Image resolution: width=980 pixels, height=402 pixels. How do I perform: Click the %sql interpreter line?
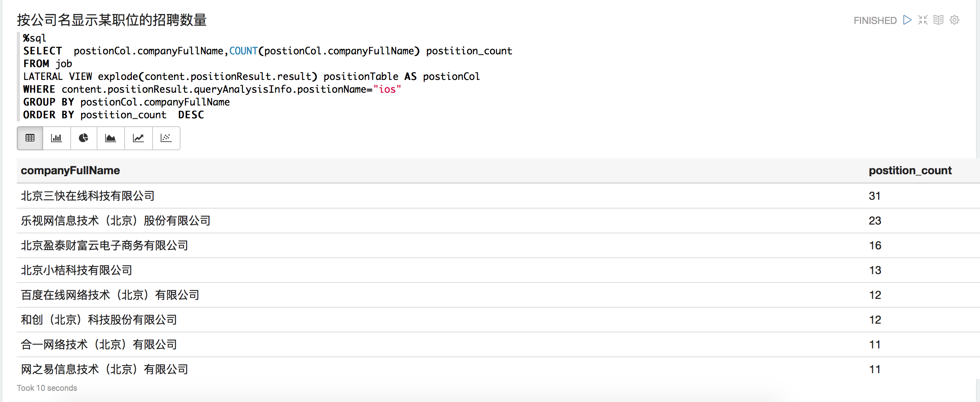pyautogui.click(x=34, y=38)
